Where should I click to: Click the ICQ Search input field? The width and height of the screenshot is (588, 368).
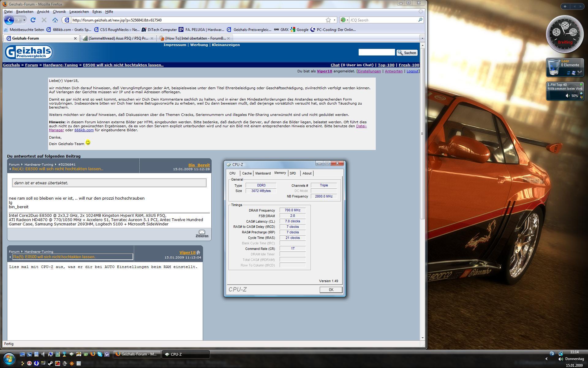383,20
